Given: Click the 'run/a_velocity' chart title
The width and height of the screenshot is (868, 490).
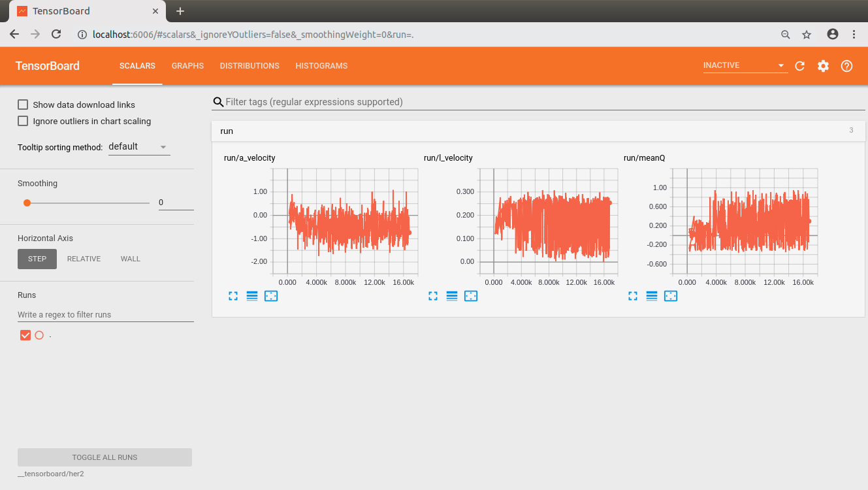Looking at the screenshot, I should pyautogui.click(x=249, y=157).
